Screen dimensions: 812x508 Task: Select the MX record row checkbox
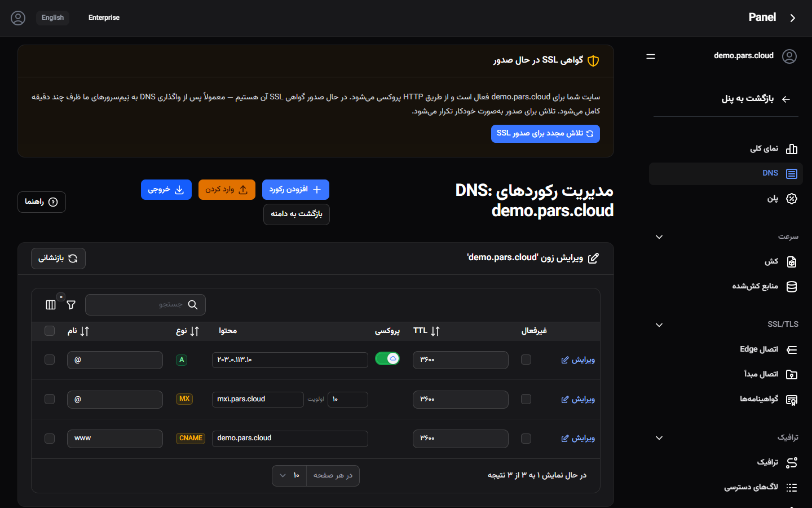[50, 399]
